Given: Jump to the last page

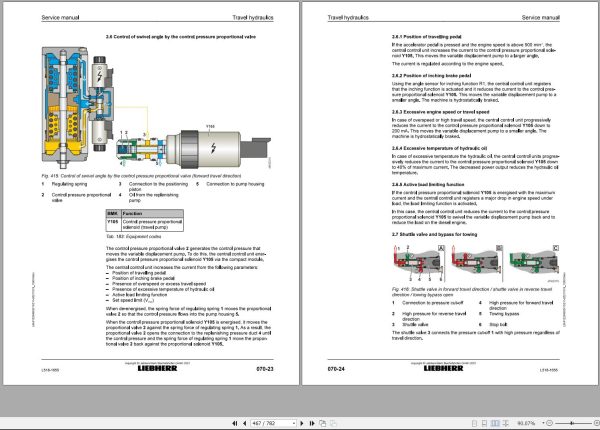Looking at the screenshot, I should point(312,423).
